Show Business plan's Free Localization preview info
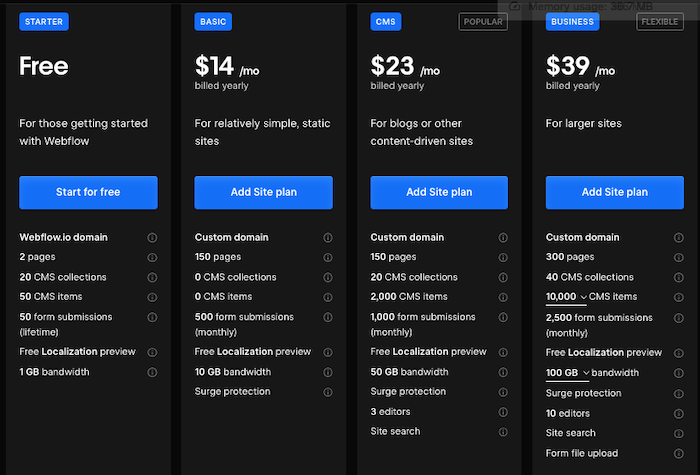 [x=679, y=353]
